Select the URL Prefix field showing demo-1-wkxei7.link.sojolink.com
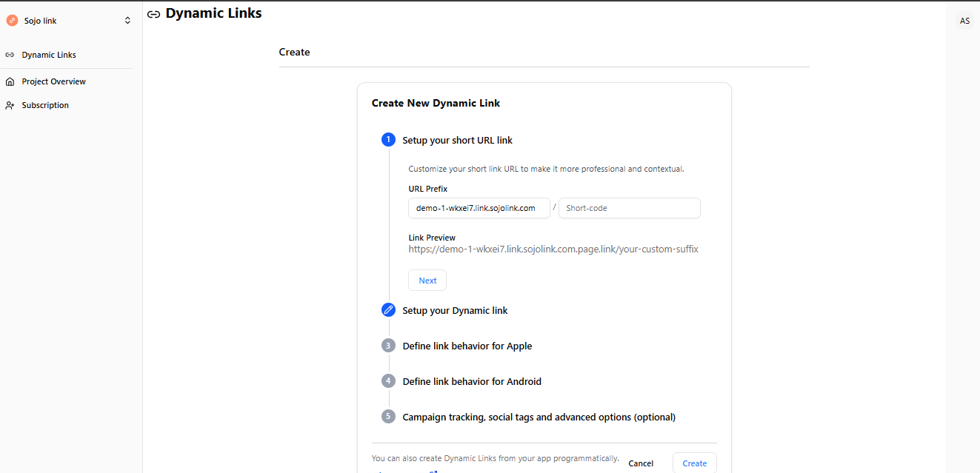Screen dimensions: 980x473 479,208
